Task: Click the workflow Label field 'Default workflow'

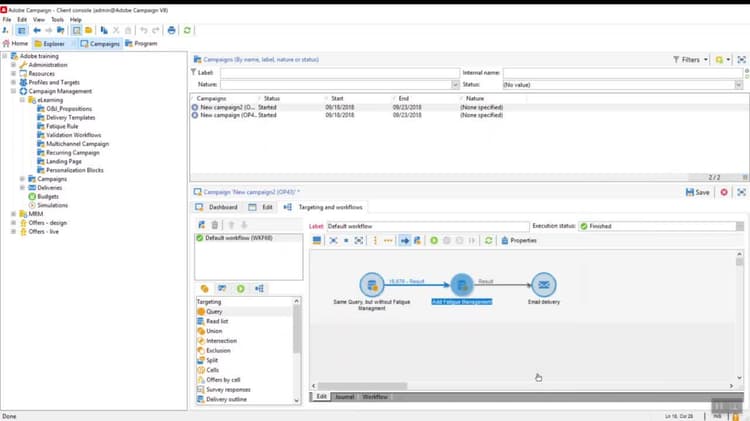Action: (x=428, y=226)
